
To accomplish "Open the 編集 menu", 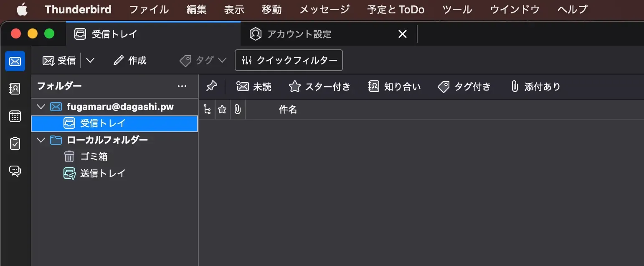I will click(197, 9).
